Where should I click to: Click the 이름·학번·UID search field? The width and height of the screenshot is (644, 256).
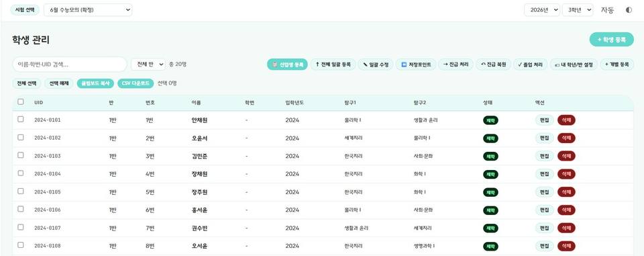coord(69,65)
